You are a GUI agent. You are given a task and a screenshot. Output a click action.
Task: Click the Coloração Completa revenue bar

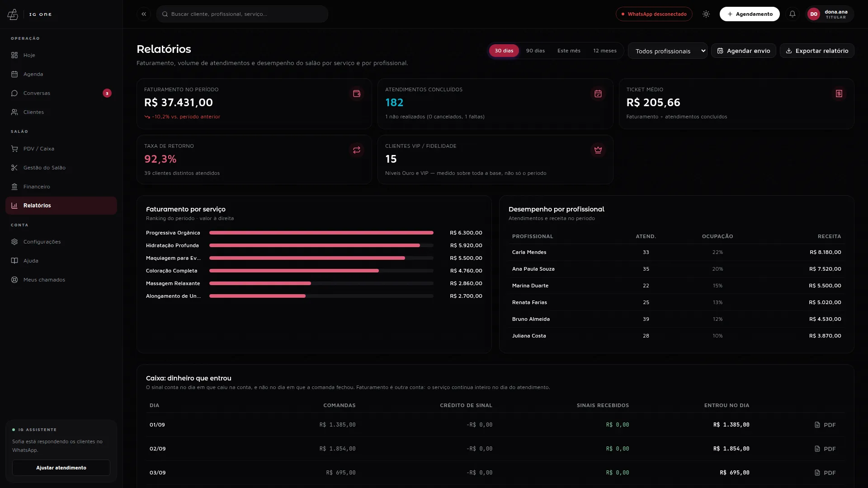pos(294,271)
